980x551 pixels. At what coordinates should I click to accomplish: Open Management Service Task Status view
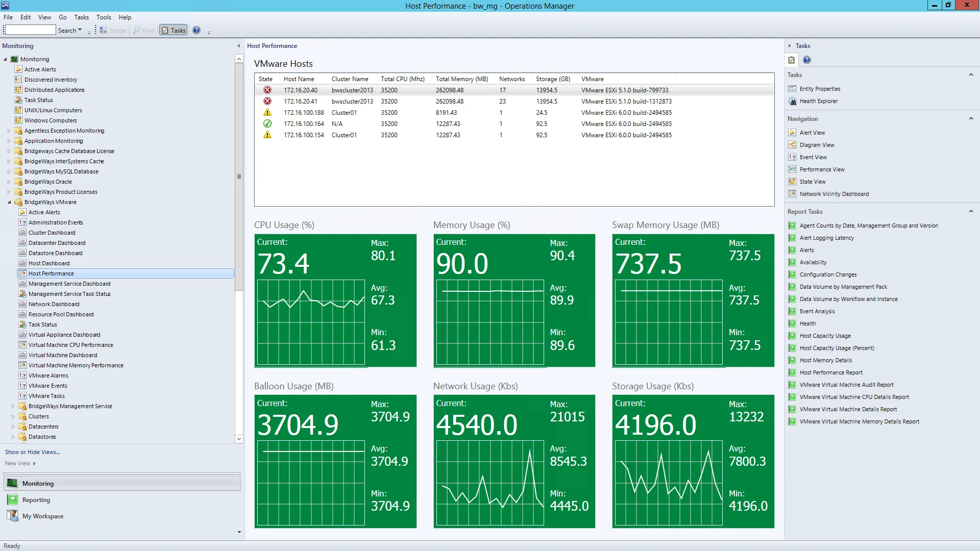69,294
